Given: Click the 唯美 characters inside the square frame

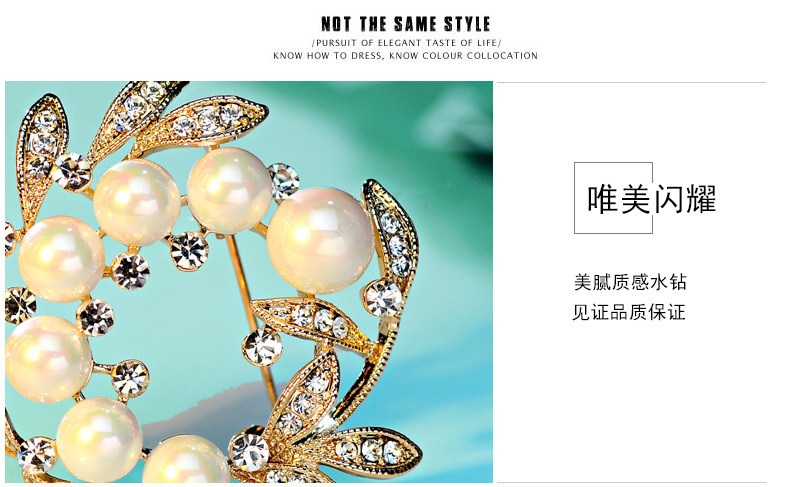Looking at the screenshot, I should [x=618, y=199].
